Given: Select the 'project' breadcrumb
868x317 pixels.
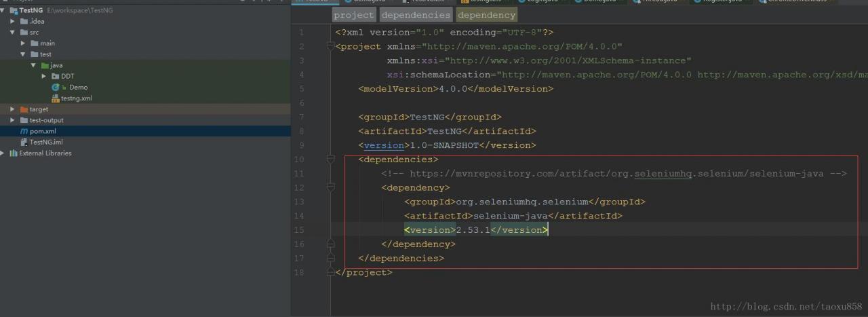Looking at the screenshot, I should tap(354, 15).
